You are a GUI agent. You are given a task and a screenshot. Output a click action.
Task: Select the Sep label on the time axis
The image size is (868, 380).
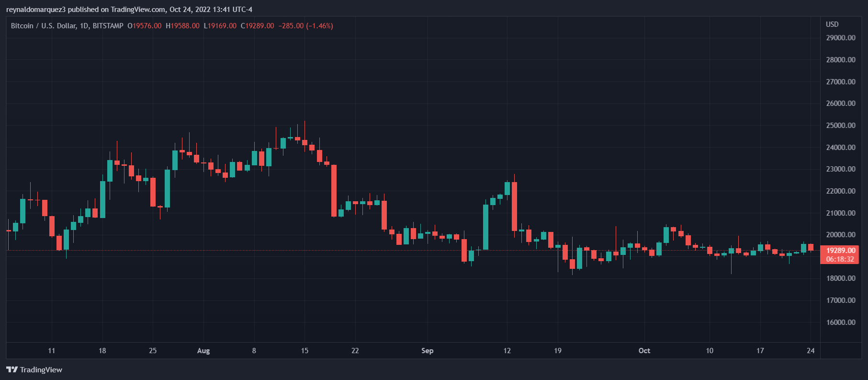(x=427, y=351)
